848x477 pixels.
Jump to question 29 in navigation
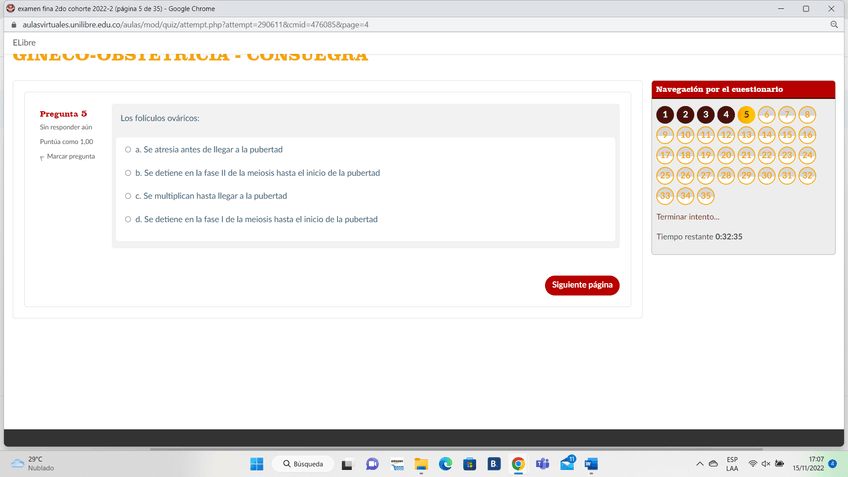[746, 176]
